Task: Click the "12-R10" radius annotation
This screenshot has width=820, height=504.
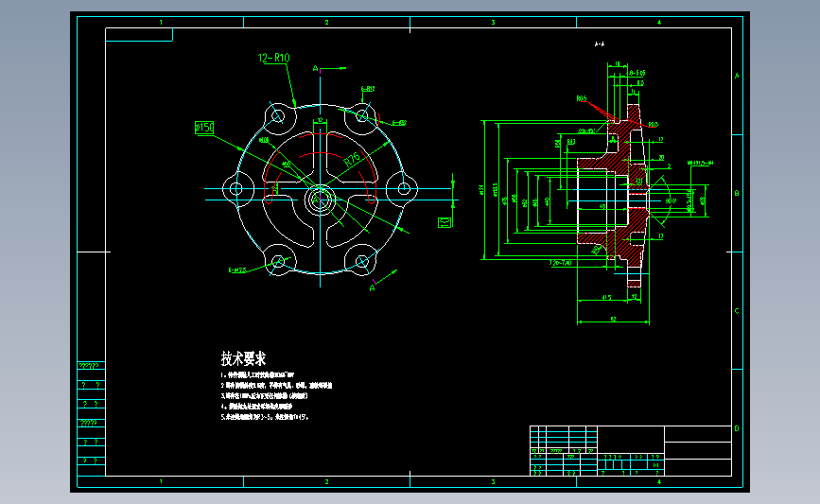Action: (273, 58)
